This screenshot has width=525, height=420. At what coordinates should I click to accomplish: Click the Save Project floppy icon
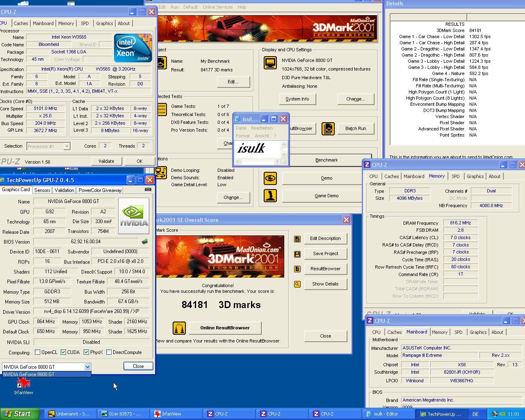click(297, 254)
